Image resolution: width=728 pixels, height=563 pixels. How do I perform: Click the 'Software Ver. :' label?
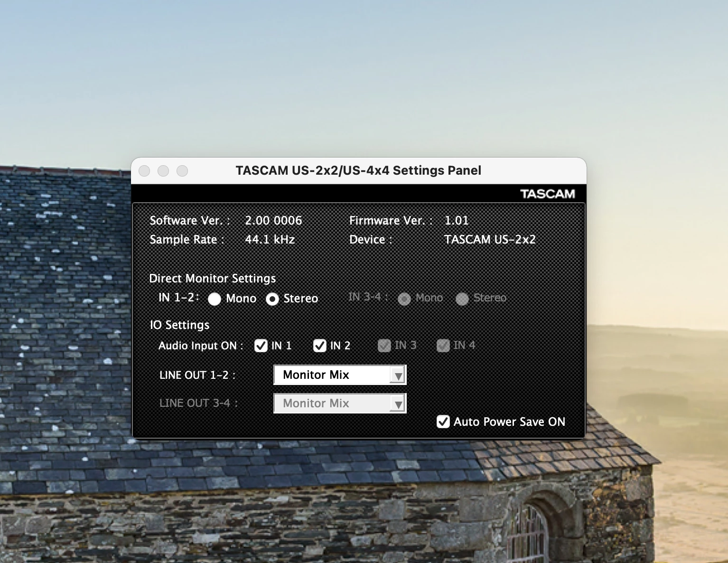[x=190, y=220]
